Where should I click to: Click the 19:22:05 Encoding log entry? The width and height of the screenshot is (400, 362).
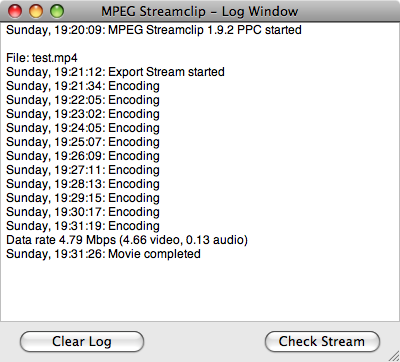tap(83, 100)
